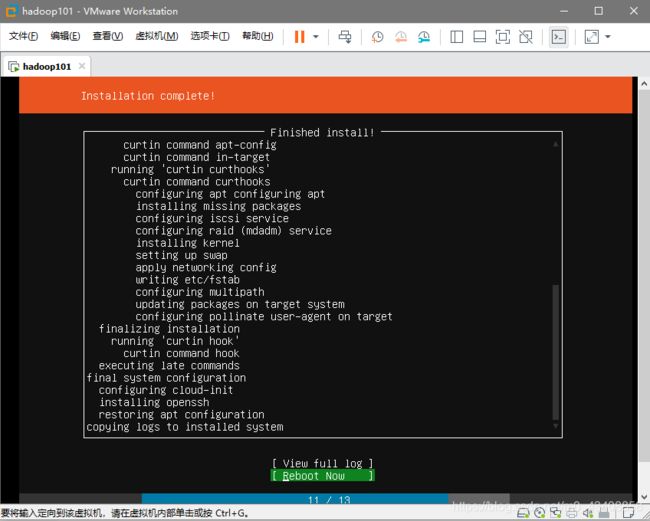Click the 'copying logs to installed system' line

(x=185, y=426)
